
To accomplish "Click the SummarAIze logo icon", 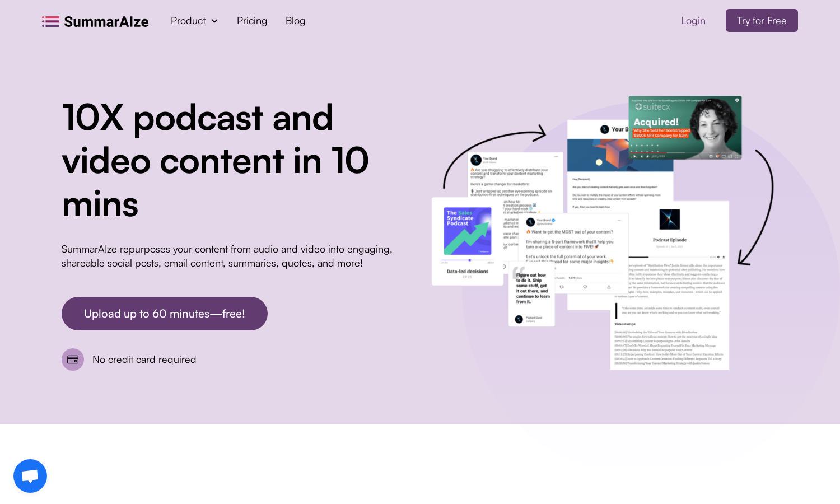I will tap(50, 21).
